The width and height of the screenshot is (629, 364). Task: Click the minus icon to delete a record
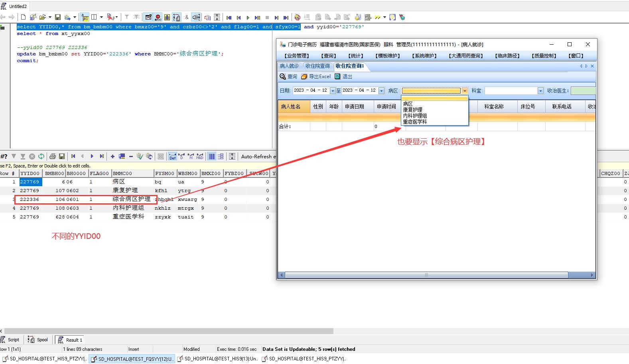point(131,156)
